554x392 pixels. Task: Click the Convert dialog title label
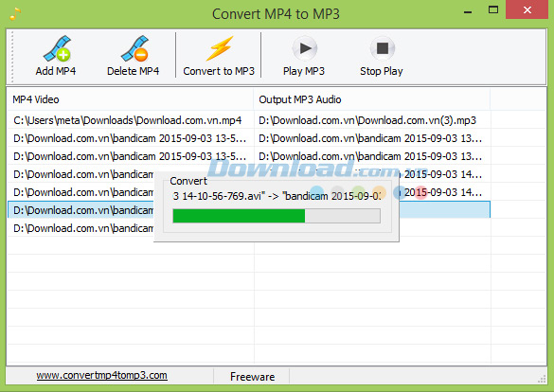188,181
